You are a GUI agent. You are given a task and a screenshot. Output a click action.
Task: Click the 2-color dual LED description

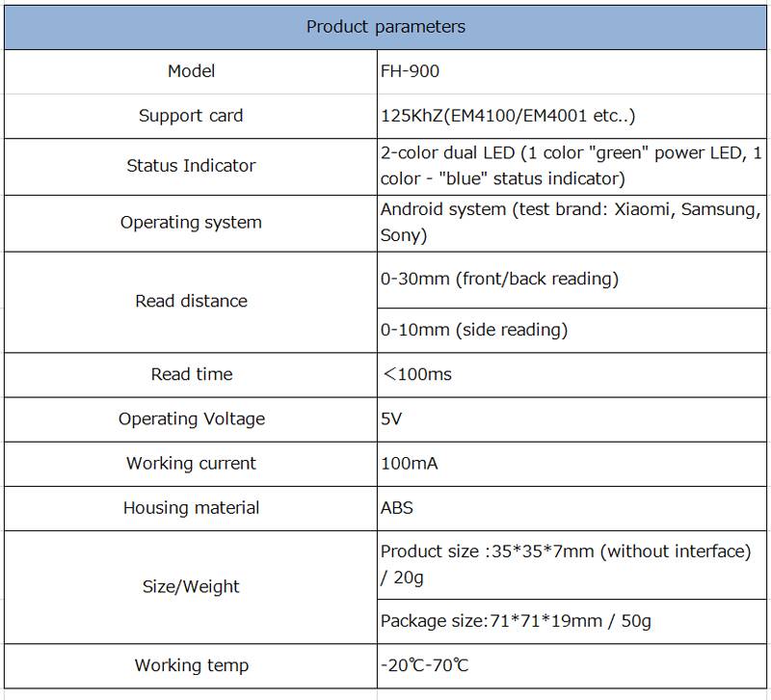tap(571, 166)
